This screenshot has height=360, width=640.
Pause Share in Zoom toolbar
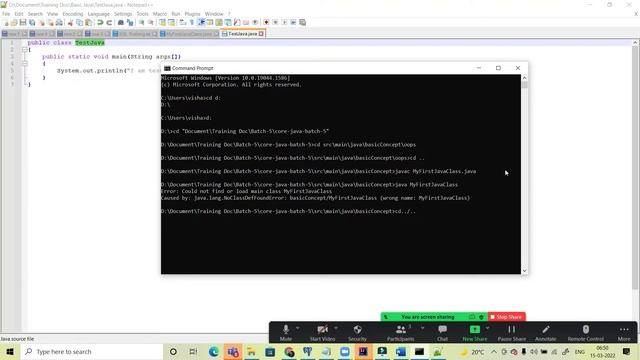tap(511, 333)
